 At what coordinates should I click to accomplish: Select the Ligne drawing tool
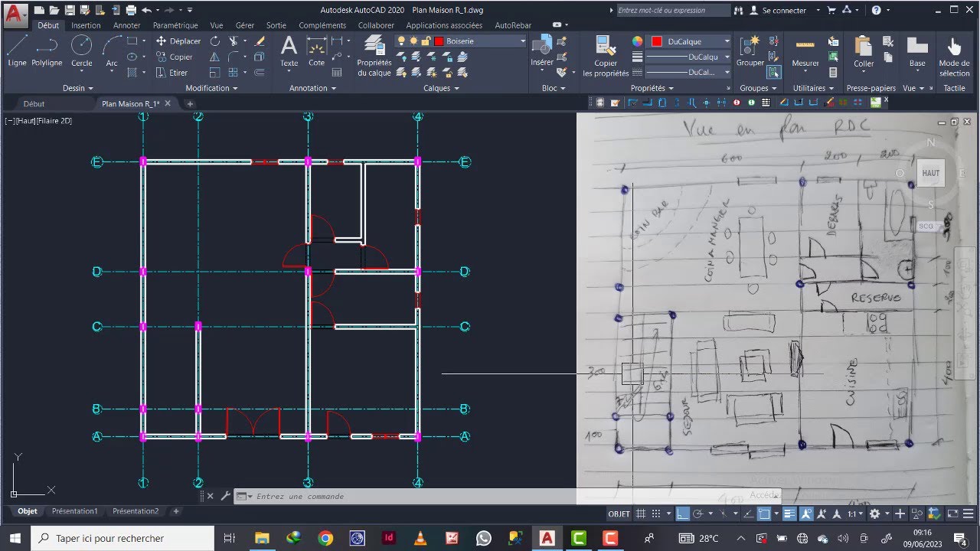[17, 51]
